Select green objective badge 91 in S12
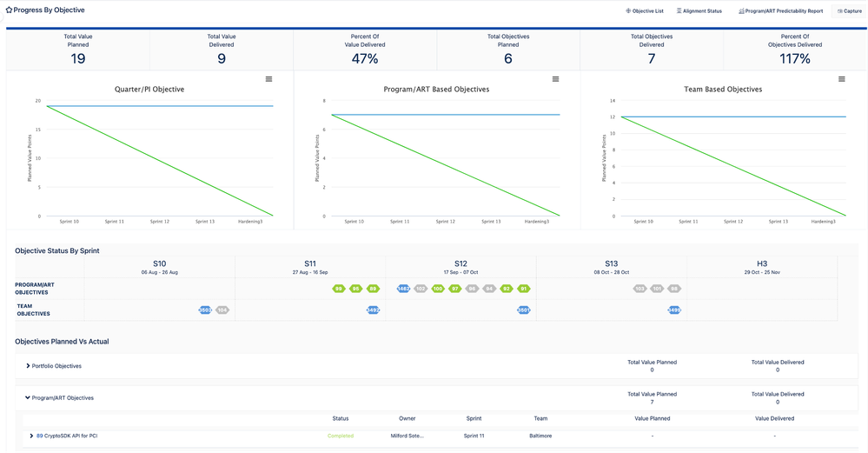The height and width of the screenshot is (453, 868). (524, 289)
